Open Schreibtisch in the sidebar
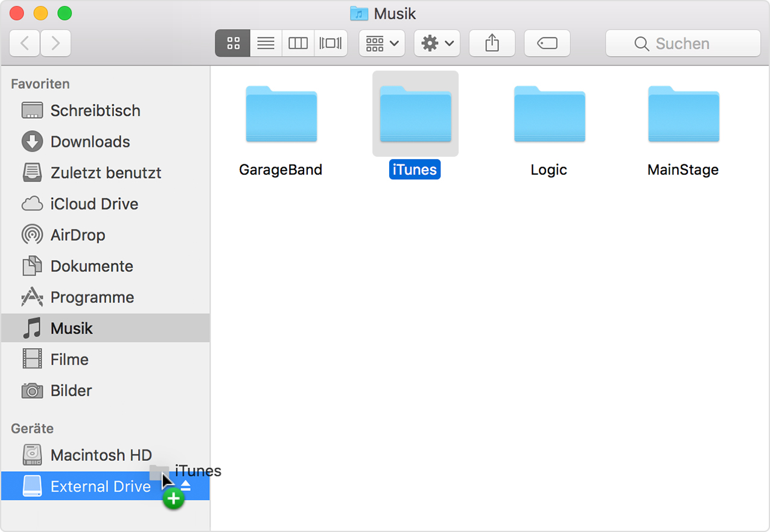The width and height of the screenshot is (770, 532). (x=105, y=110)
